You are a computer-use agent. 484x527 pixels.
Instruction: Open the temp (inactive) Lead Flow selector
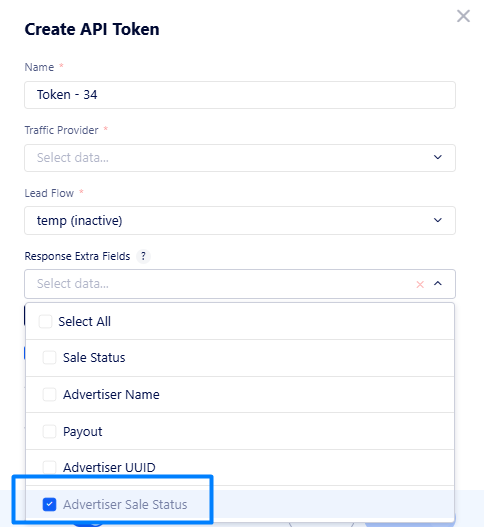point(240,220)
